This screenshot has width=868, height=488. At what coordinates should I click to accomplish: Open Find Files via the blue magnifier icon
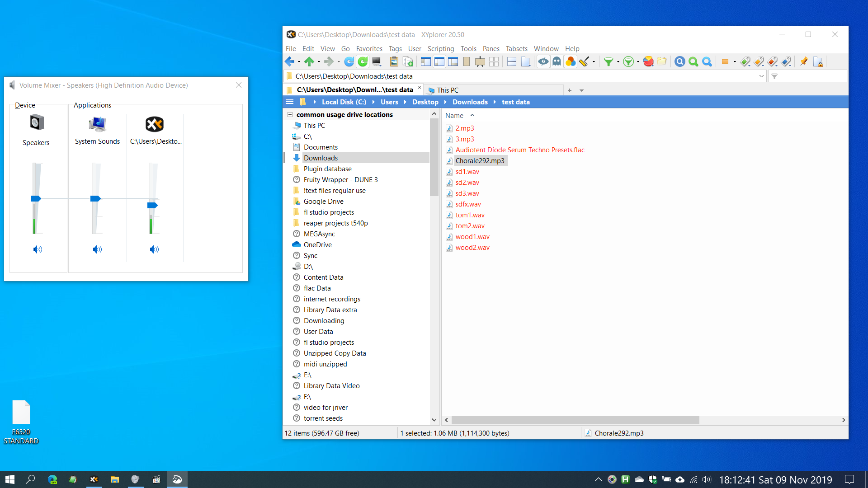pyautogui.click(x=679, y=61)
